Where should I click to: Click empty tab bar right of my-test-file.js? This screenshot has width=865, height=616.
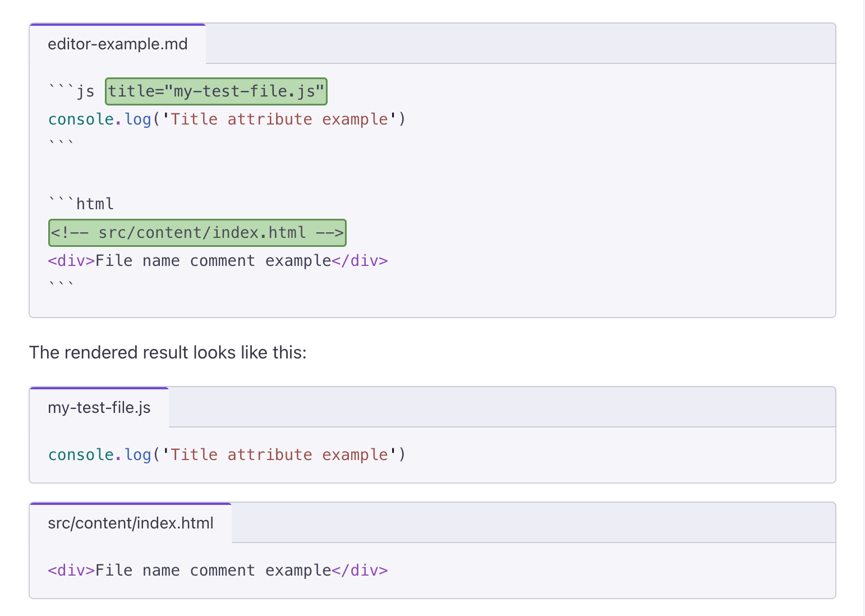[x=501, y=408]
